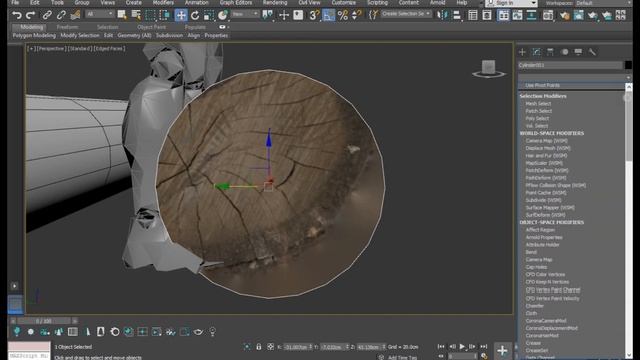Click the Play Animation button
This screenshot has width=640, height=360.
pos(462,347)
